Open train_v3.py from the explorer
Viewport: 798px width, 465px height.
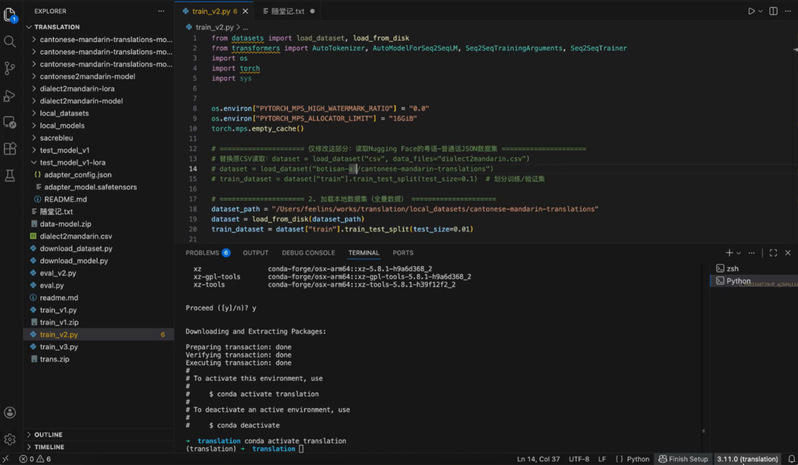tap(58, 347)
